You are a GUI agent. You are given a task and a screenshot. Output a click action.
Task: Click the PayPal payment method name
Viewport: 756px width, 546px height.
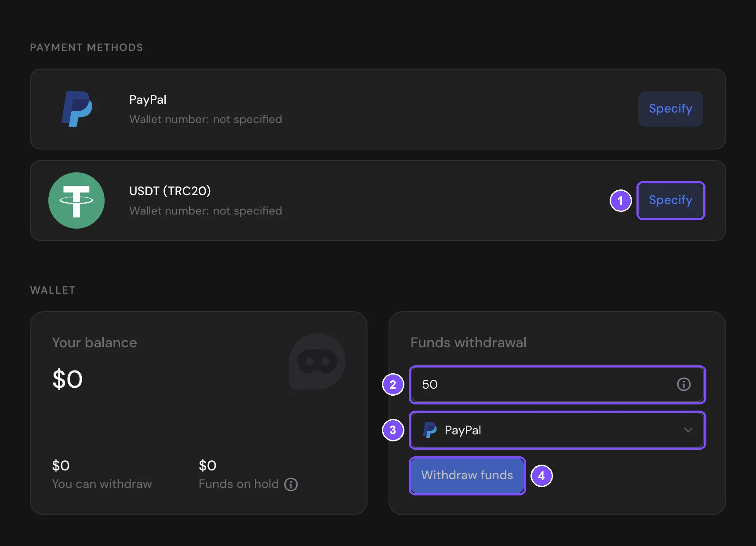point(148,100)
